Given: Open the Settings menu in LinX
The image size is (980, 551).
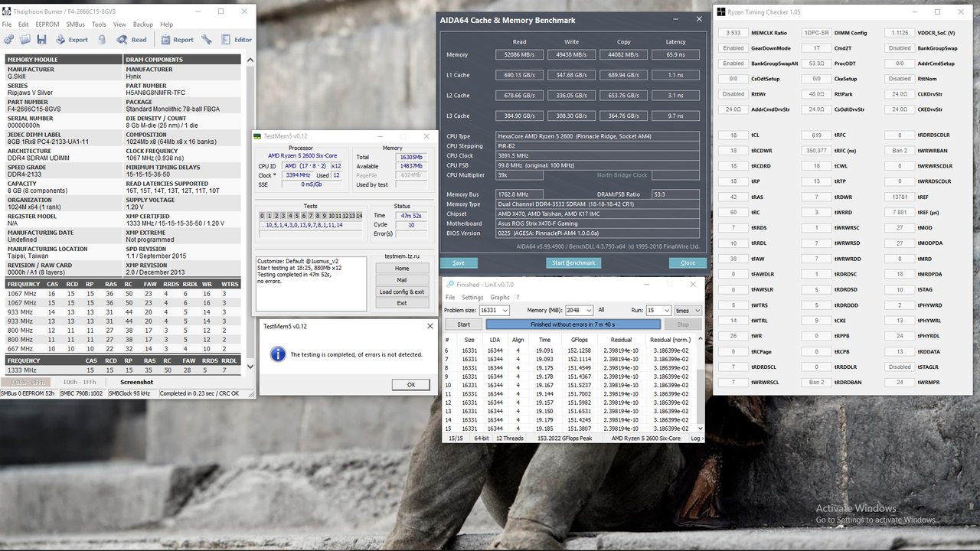Looking at the screenshot, I should tap(472, 297).
